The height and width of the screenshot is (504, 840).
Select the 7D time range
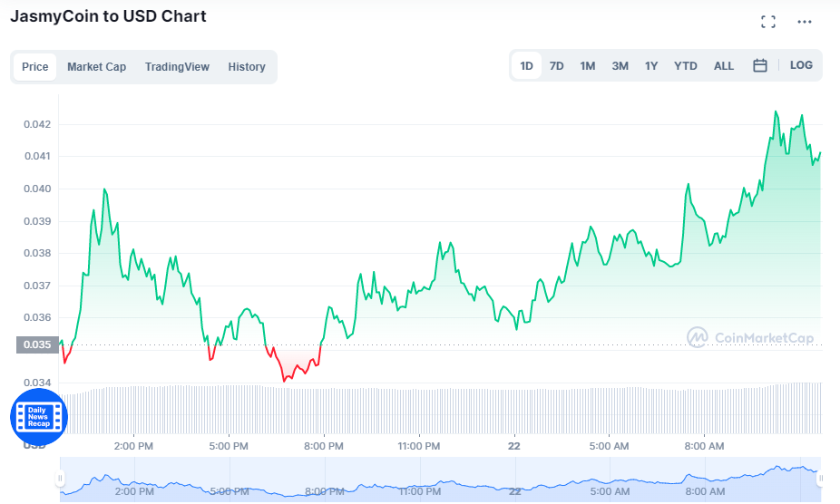[557, 66]
